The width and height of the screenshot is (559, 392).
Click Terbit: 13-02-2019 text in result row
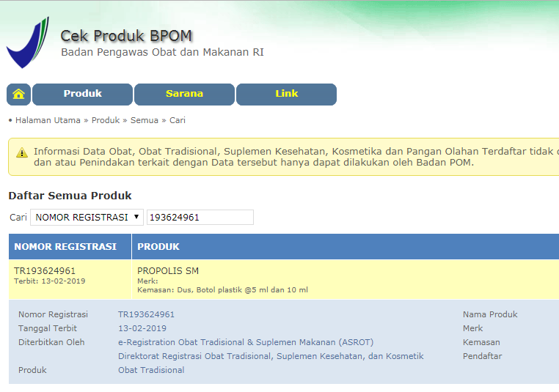(50, 281)
